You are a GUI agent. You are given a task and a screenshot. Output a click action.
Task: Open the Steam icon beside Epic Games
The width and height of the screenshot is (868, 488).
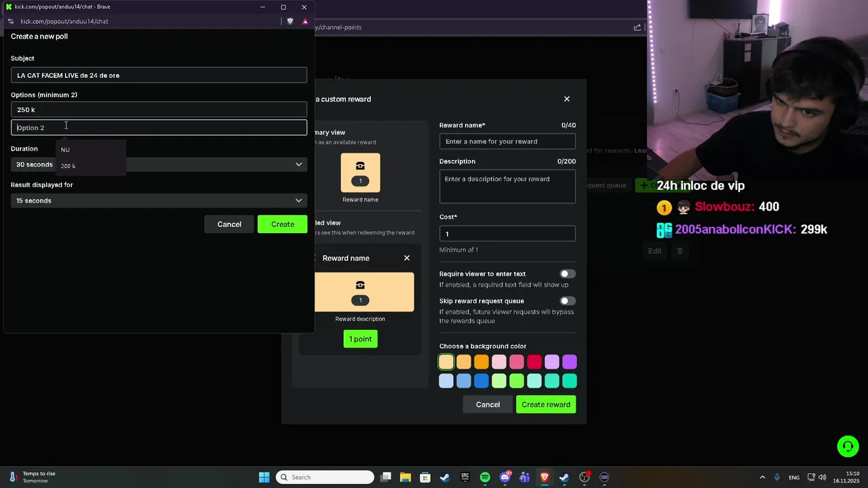point(445,477)
